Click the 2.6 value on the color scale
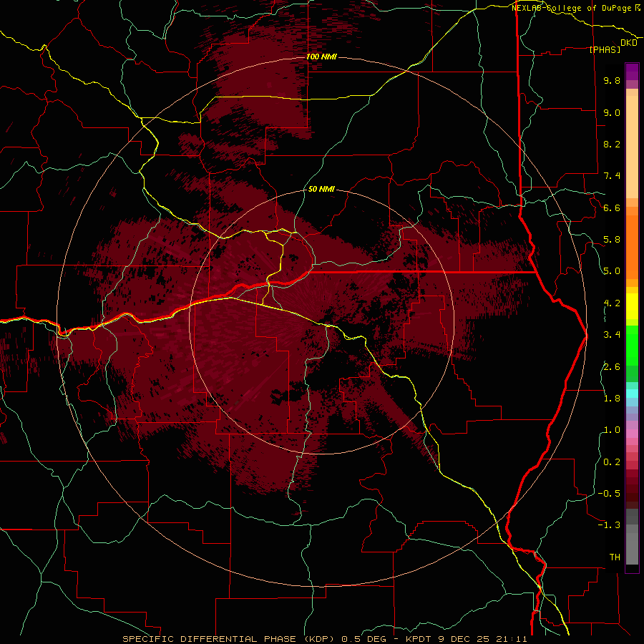 coord(612,367)
